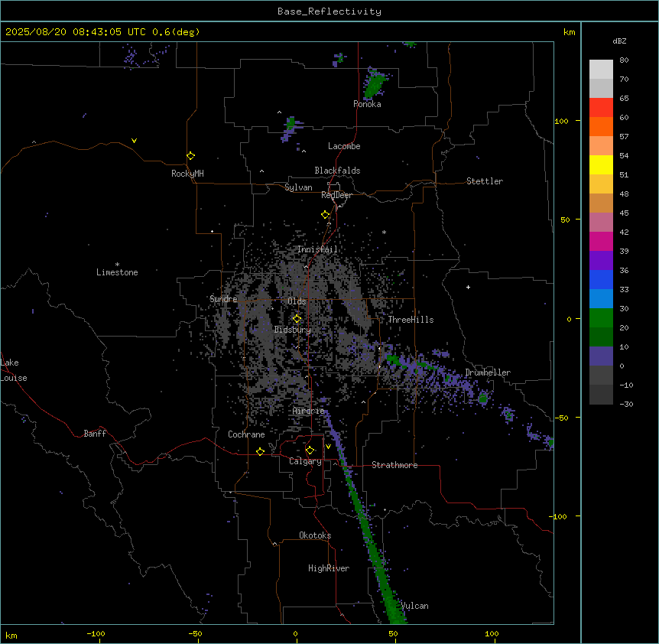Click the Sylvan label

click(x=298, y=187)
